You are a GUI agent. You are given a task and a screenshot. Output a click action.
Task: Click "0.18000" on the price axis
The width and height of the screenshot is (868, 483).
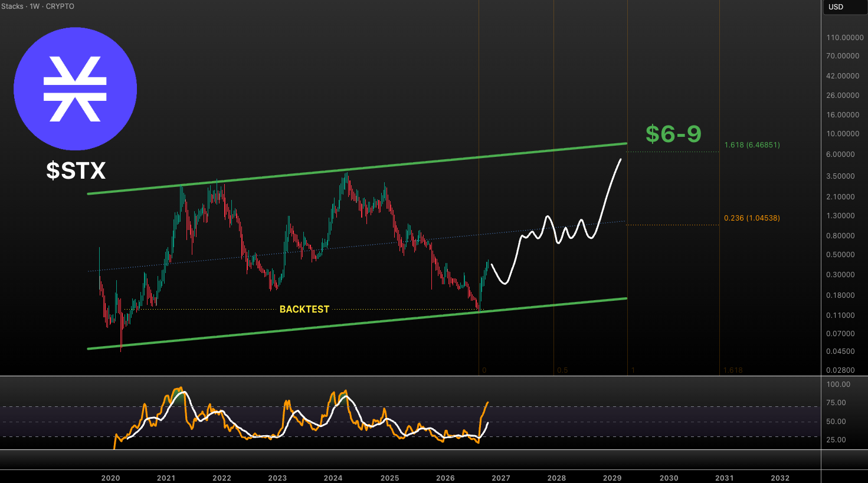click(x=840, y=295)
